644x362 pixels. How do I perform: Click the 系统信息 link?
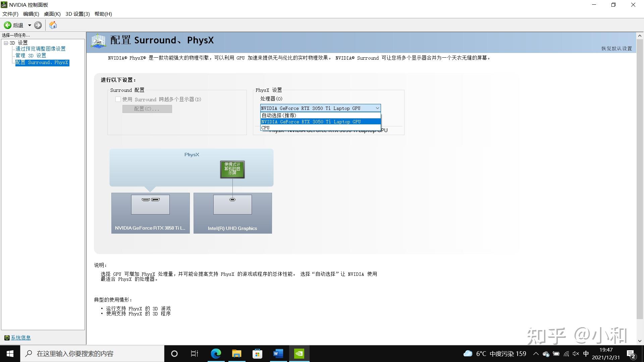21,338
